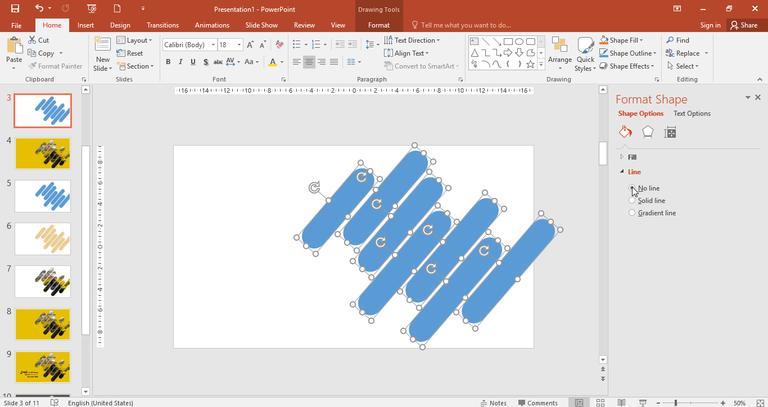
Task: Select the No line radio button
Action: 632,188
